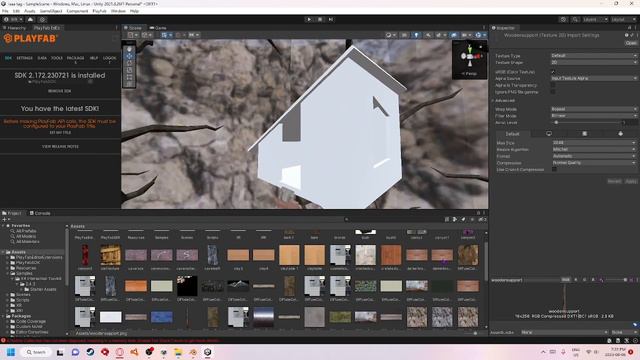Open the Scene Gizmos dropdown
This screenshot has width=640, height=360.
[480, 35]
